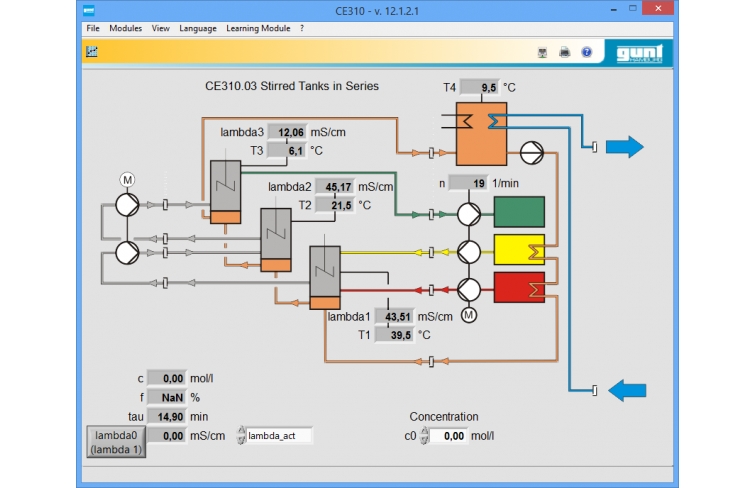Select the pump beside the red tank
The width and height of the screenshot is (755, 488).
point(468,289)
